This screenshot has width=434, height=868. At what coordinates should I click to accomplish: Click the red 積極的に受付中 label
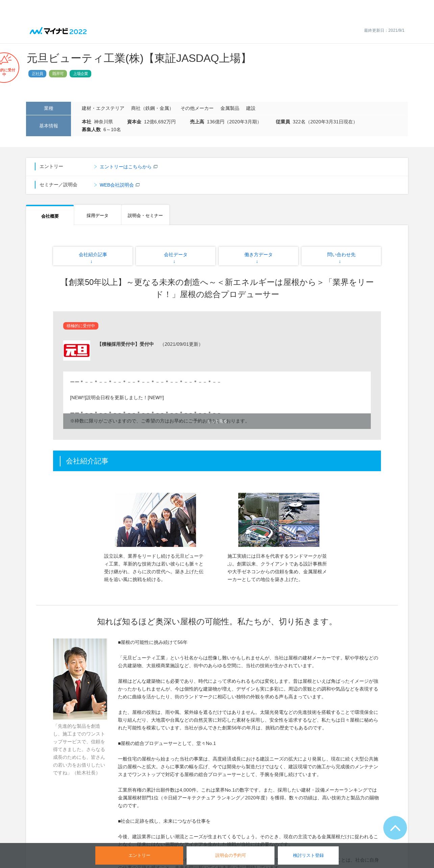[x=81, y=326]
